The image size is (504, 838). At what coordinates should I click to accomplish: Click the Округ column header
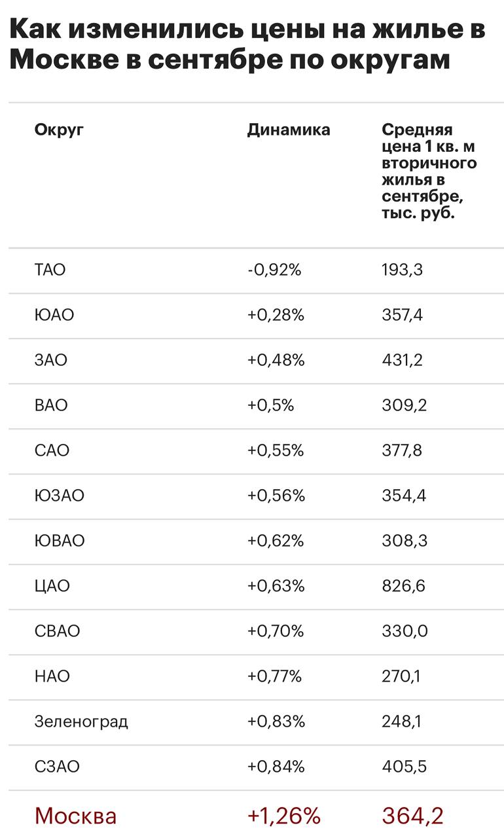(59, 130)
